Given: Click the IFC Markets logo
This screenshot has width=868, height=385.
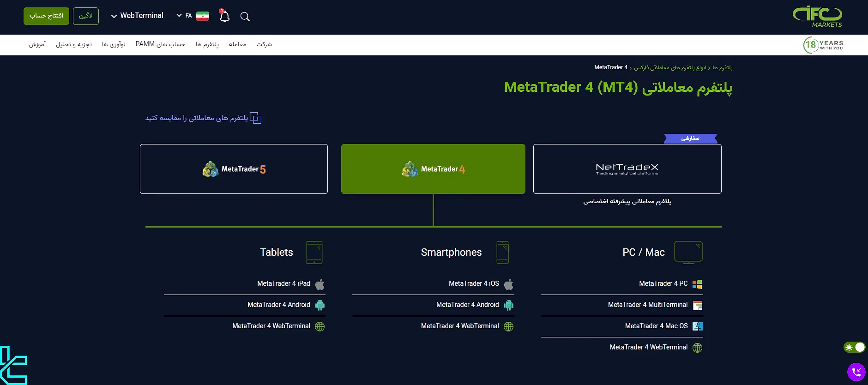Looking at the screenshot, I should pyautogui.click(x=818, y=17).
